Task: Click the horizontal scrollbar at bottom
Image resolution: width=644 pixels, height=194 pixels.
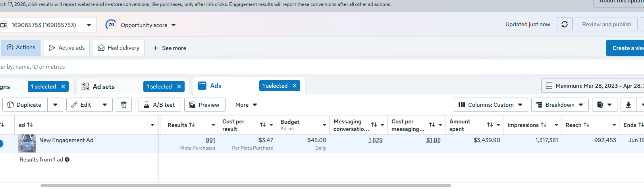Action: click(x=246, y=185)
